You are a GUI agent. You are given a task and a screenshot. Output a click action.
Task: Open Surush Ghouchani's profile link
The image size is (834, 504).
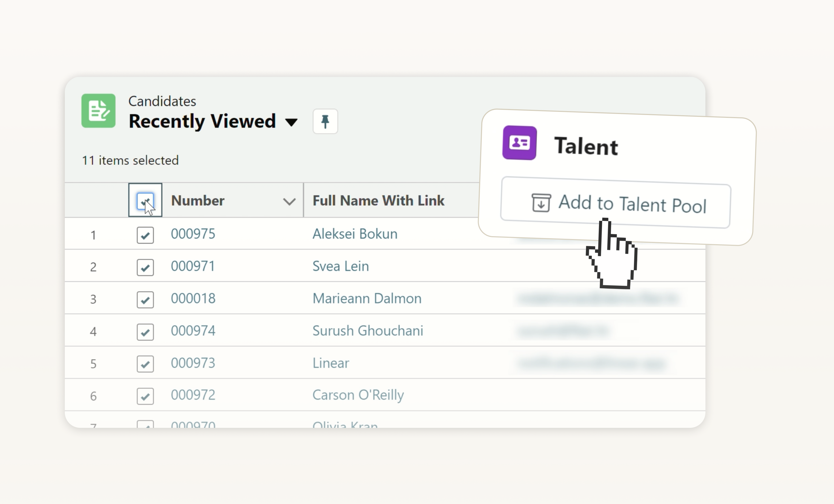point(367,330)
